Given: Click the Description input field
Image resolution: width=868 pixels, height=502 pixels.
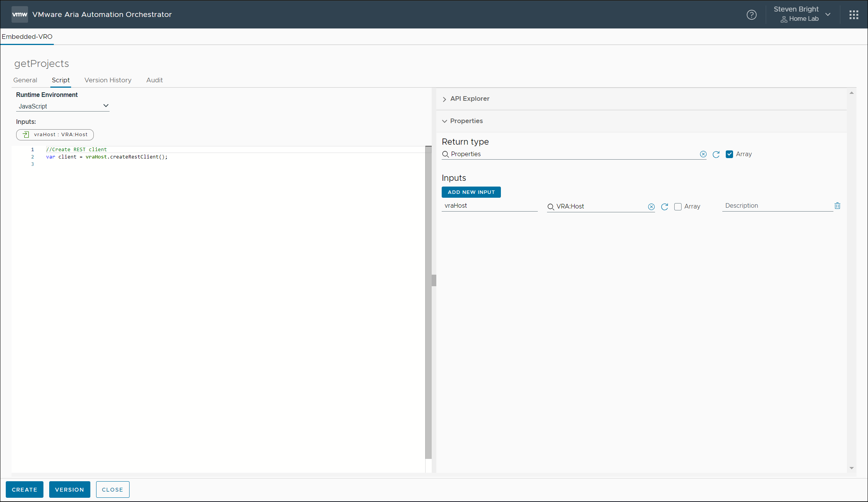Looking at the screenshot, I should coord(777,206).
